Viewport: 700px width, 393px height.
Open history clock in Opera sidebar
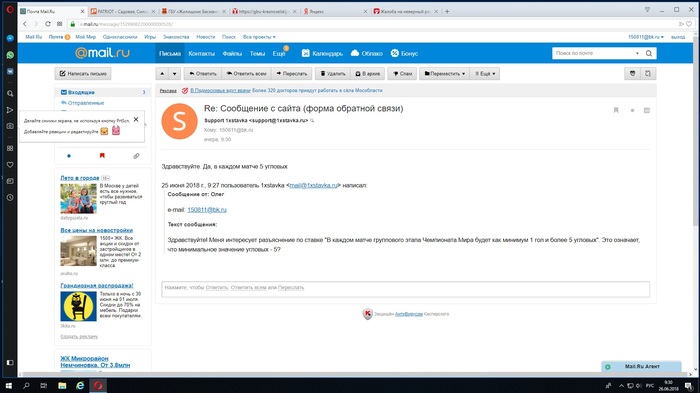(x=10, y=197)
